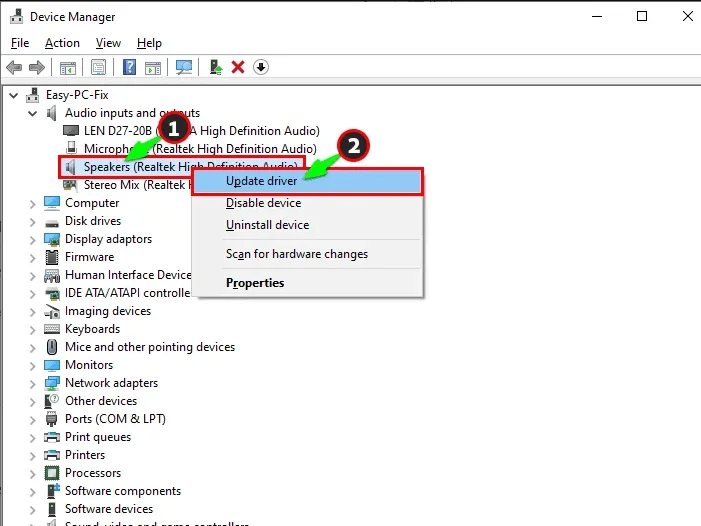Viewport: 701px width, 526px height.
Task: Click the LEN D27-20B monitor icon
Action: 71,130
